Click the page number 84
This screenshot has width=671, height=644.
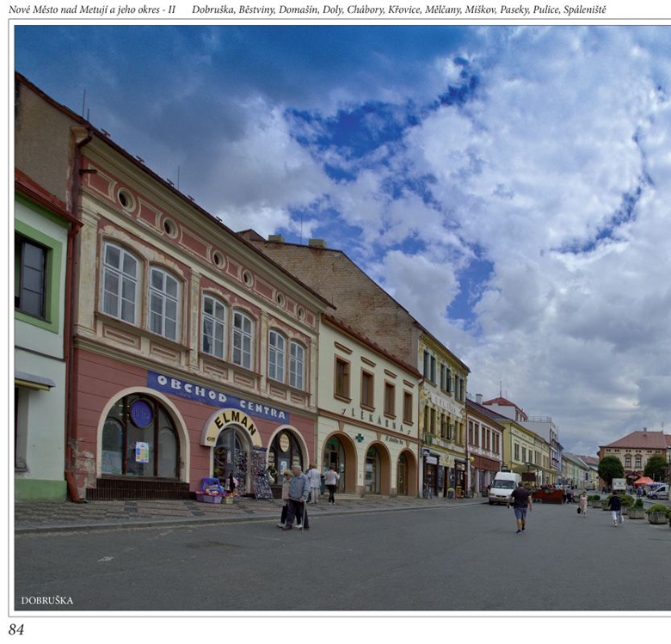point(16,629)
